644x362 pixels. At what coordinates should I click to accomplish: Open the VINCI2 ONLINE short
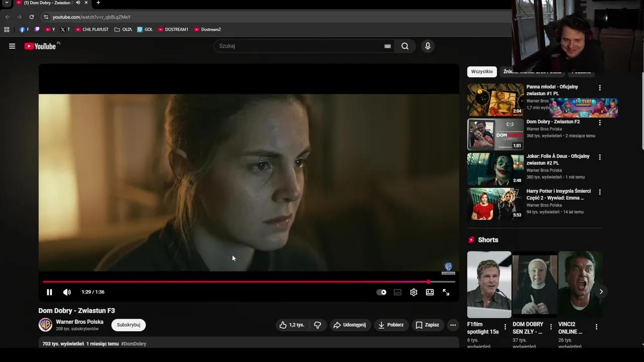point(580,285)
